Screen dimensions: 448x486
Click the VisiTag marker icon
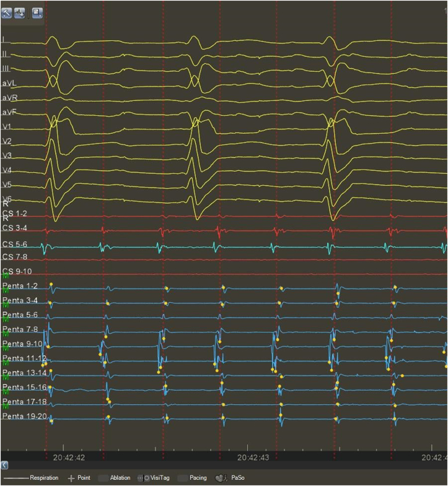pyautogui.click(x=144, y=478)
